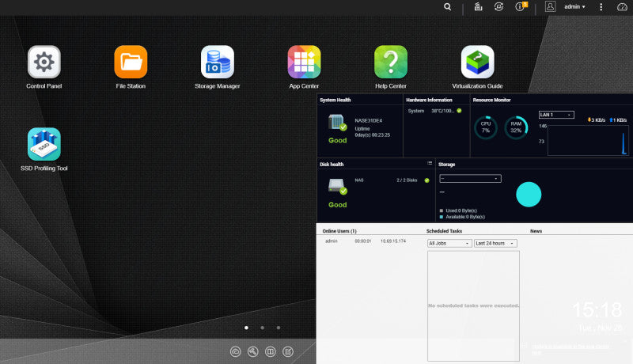Open external devices icon in top bar
The width and height of the screenshot is (633, 364).
point(498,7)
